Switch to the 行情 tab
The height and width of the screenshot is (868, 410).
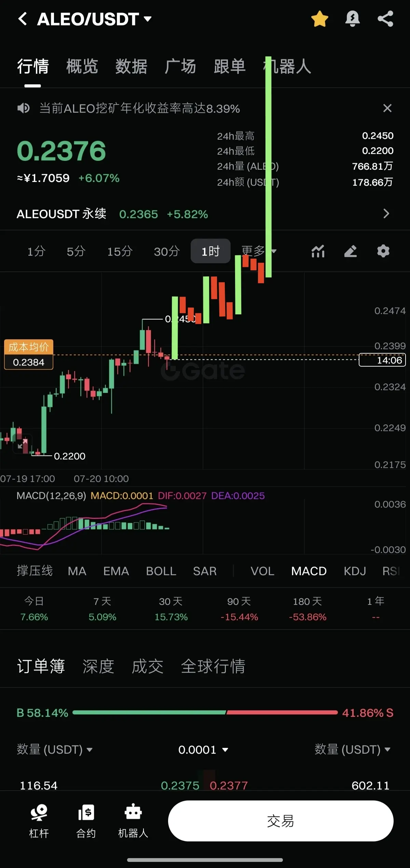[x=33, y=66]
